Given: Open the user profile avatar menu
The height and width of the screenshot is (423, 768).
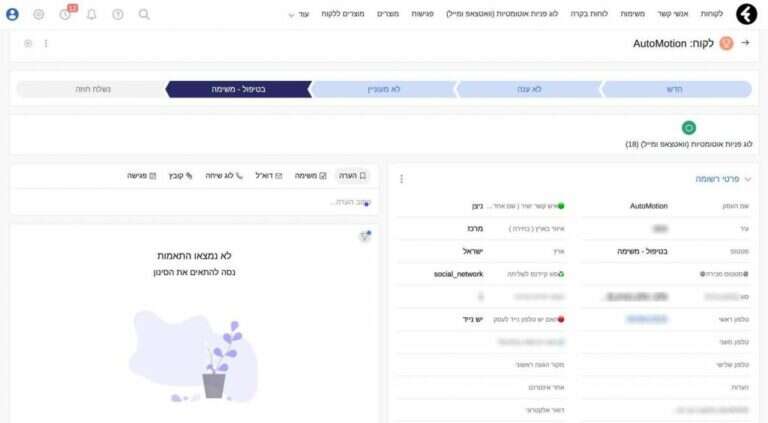Looking at the screenshot, I should pos(12,14).
